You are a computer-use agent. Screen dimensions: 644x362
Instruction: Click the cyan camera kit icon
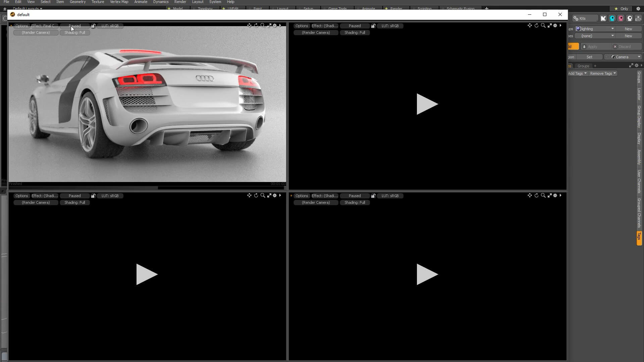[612, 18]
